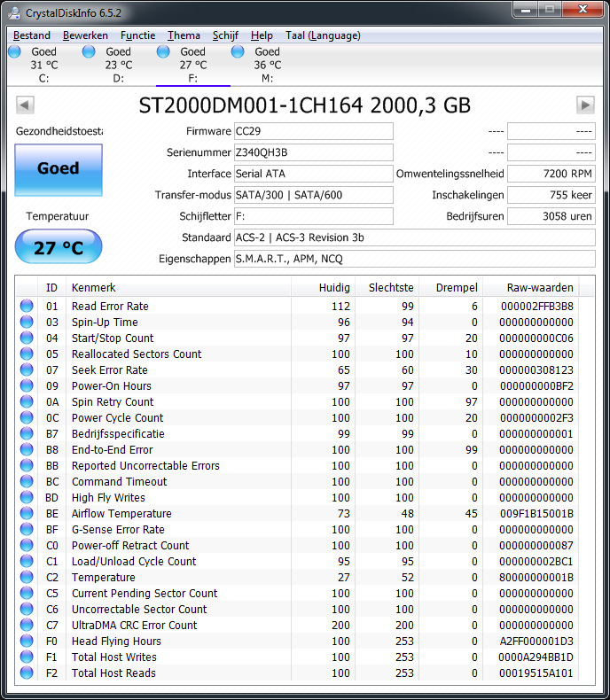Screen dimensions: 610x700
Task: Select the Head Flying Hours row
Action: pos(298,641)
